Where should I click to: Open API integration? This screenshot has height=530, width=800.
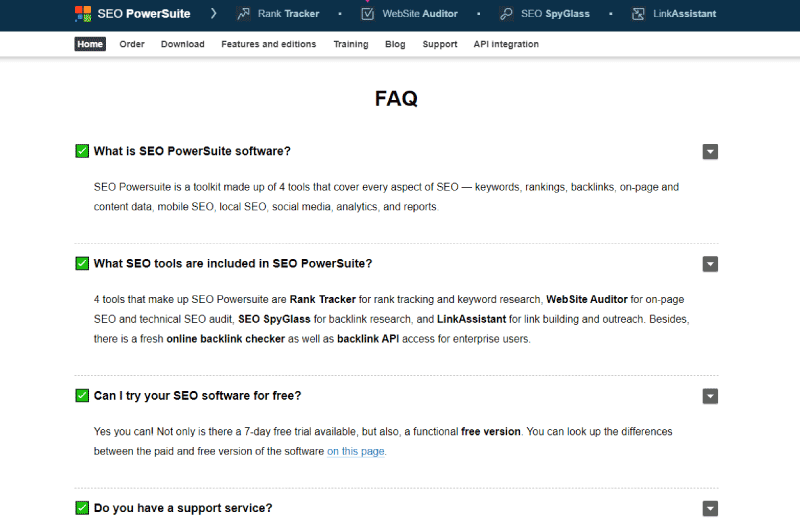[x=506, y=44]
